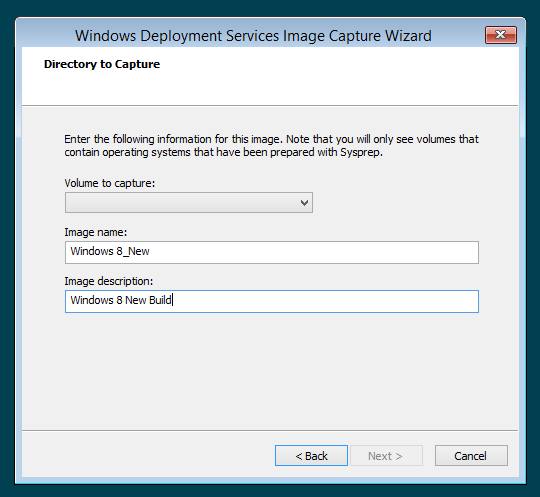Click the white header area beside the heading
The width and height of the screenshot is (540, 497).
338,76
